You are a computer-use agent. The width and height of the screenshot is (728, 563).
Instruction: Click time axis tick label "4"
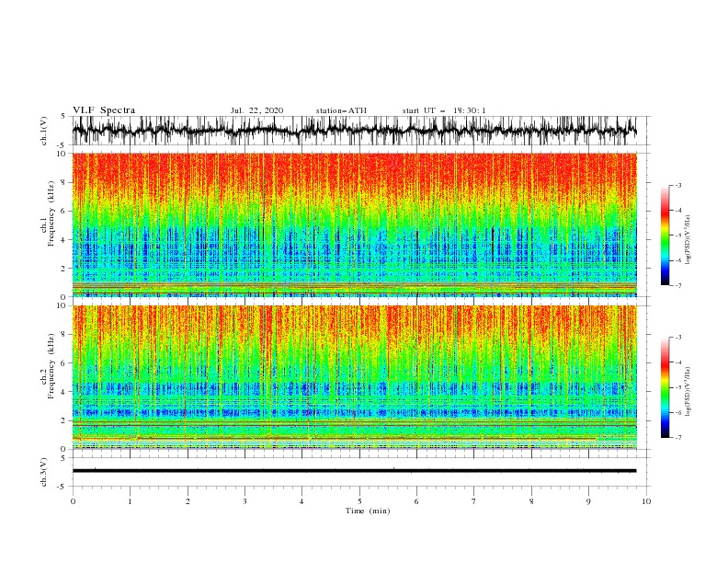tap(301, 501)
